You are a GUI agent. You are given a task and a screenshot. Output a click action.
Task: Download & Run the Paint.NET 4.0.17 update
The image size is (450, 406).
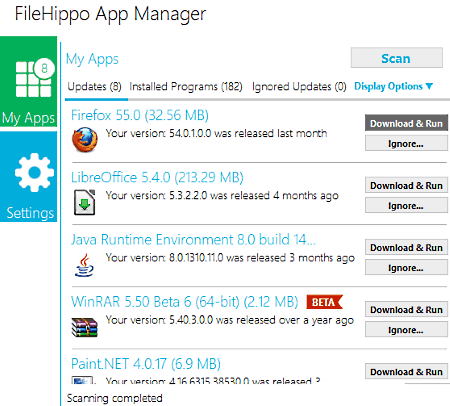click(x=406, y=372)
